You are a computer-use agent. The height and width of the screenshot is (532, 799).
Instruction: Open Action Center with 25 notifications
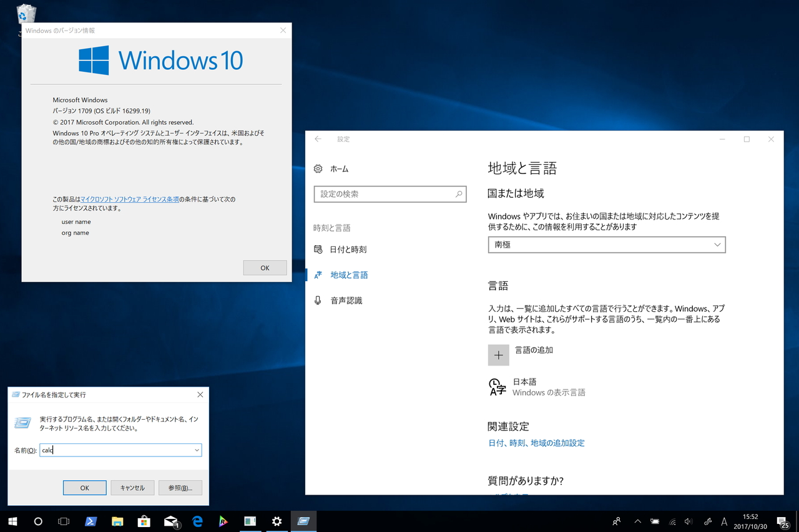click(x=783, y=521)
